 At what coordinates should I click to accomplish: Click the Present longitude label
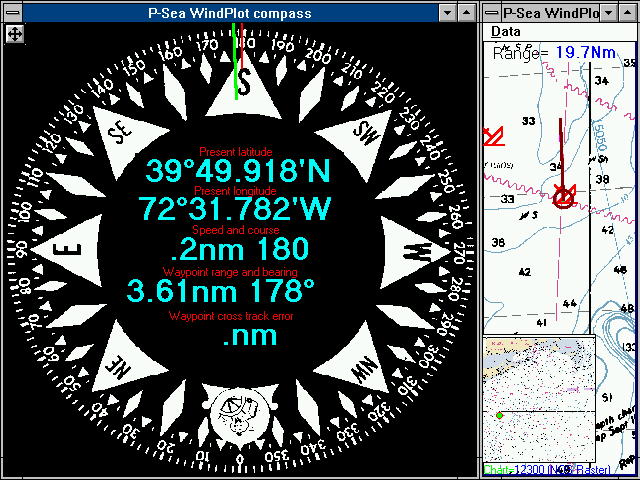click(x=235, y=191)
